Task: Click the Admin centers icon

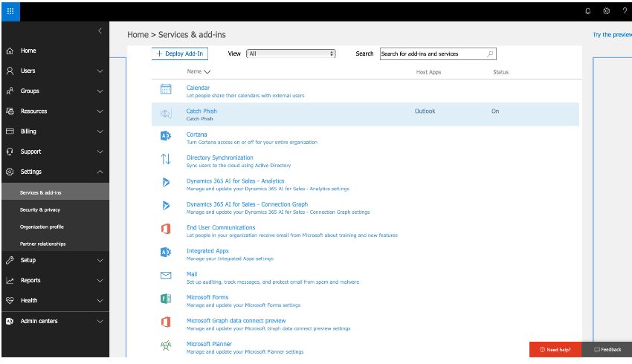Action: (10, 321)
